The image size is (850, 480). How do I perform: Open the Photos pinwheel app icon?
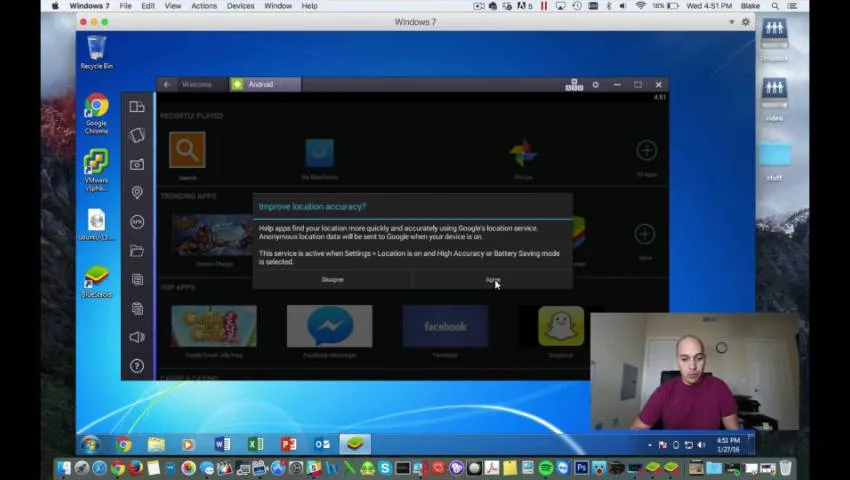click(523, 153)
